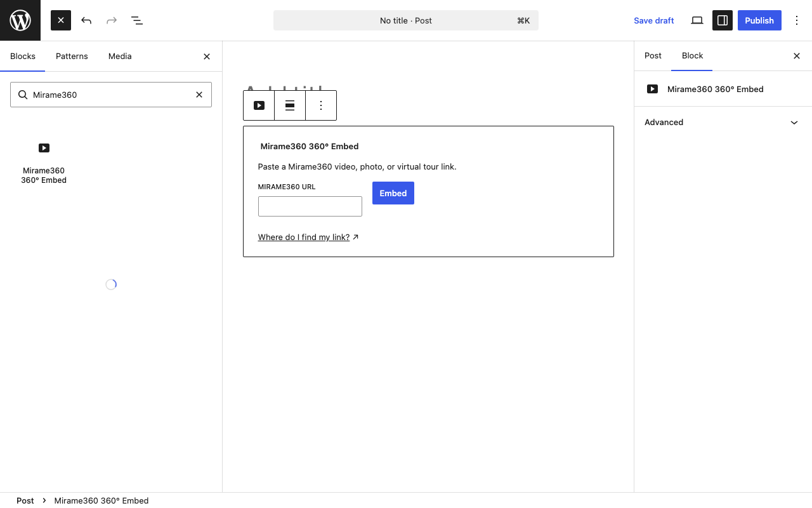Click 'Paste a Mirame360 video' instruction text
This screenshot has width=812, height=508.
point(357,166)
